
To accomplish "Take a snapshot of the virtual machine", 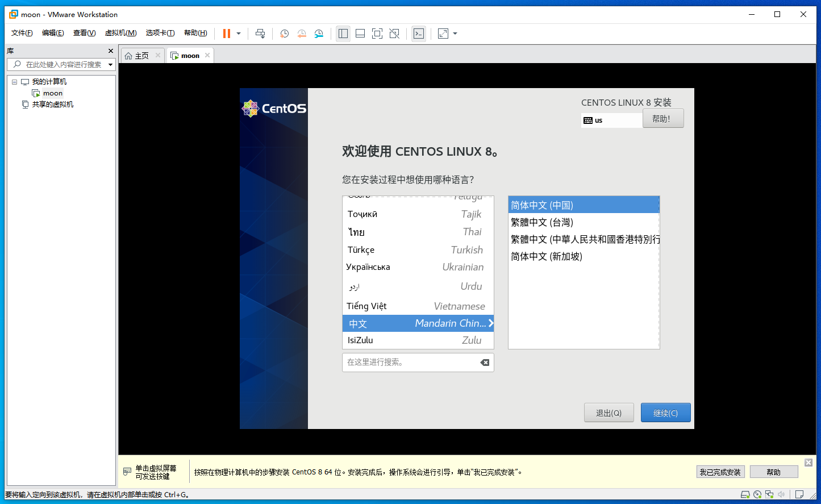I will tap(285, 34).
